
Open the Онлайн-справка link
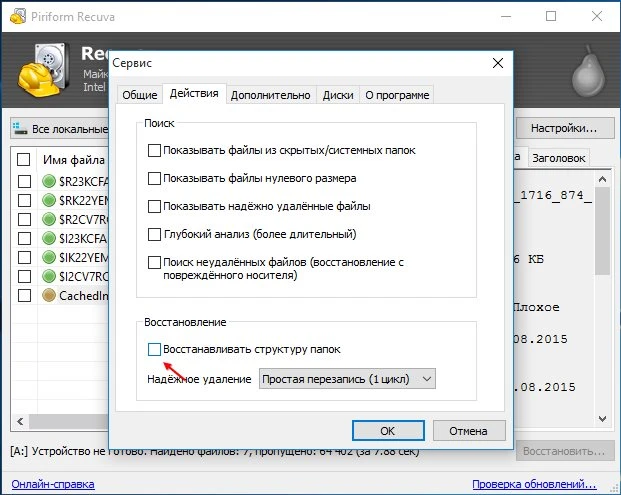[52, 484]
